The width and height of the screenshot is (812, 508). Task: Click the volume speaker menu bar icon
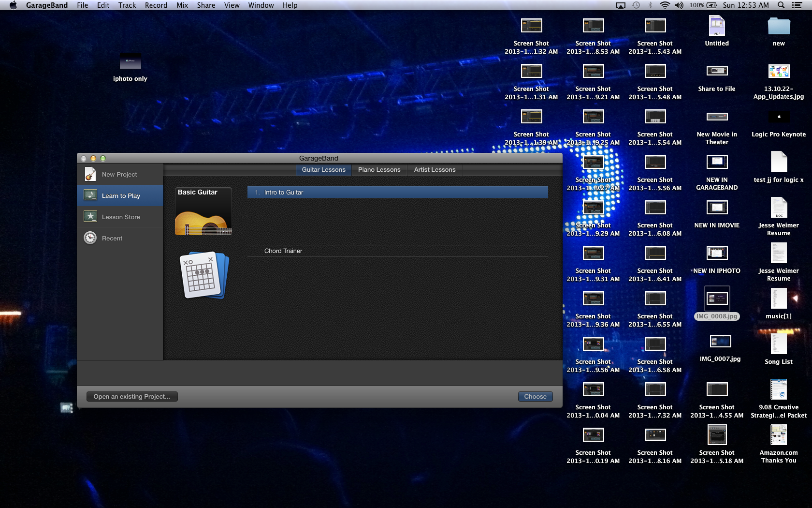tap(680, 5)
